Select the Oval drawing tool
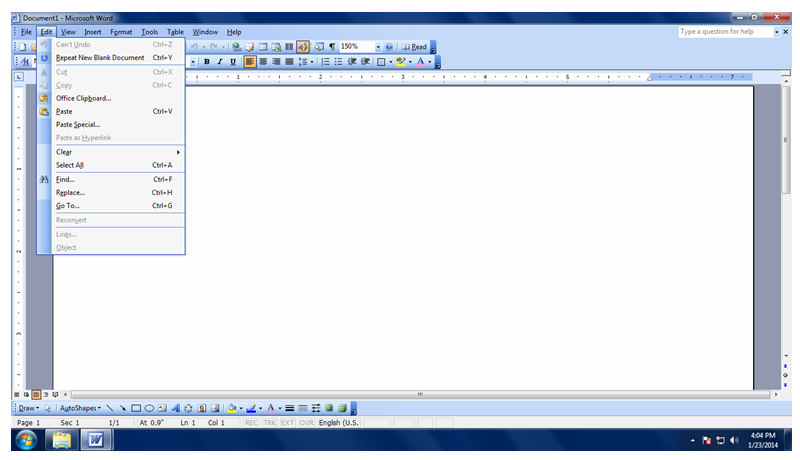Image resolution: width=800 pixels, height=460 pixels. pos(149,408)
